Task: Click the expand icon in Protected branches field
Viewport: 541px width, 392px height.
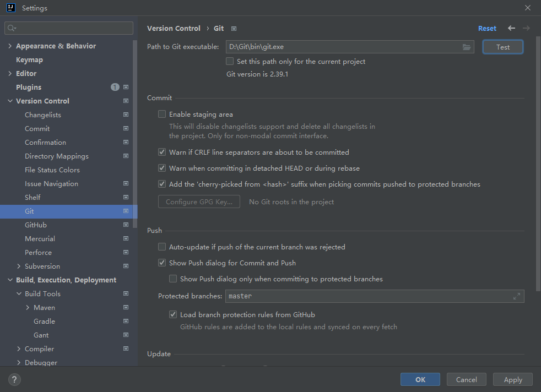Action: pyautogui.click(x=517, y=296)
